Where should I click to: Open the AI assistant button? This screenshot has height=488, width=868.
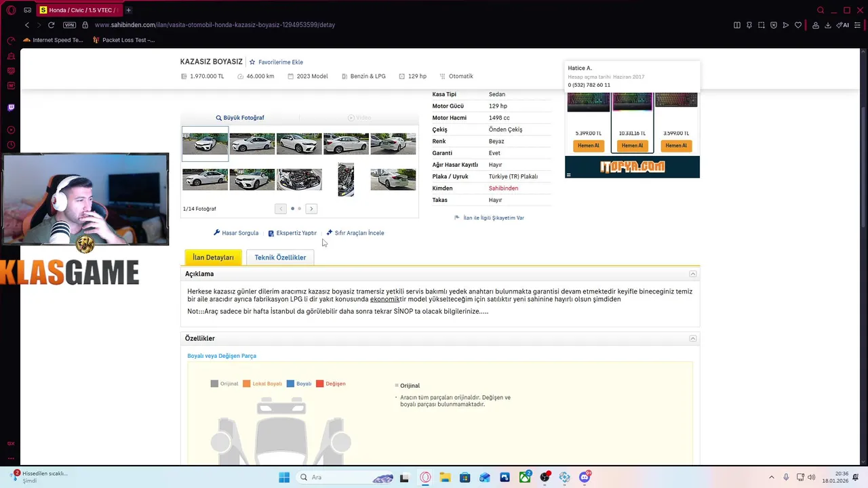coord(843,25)
